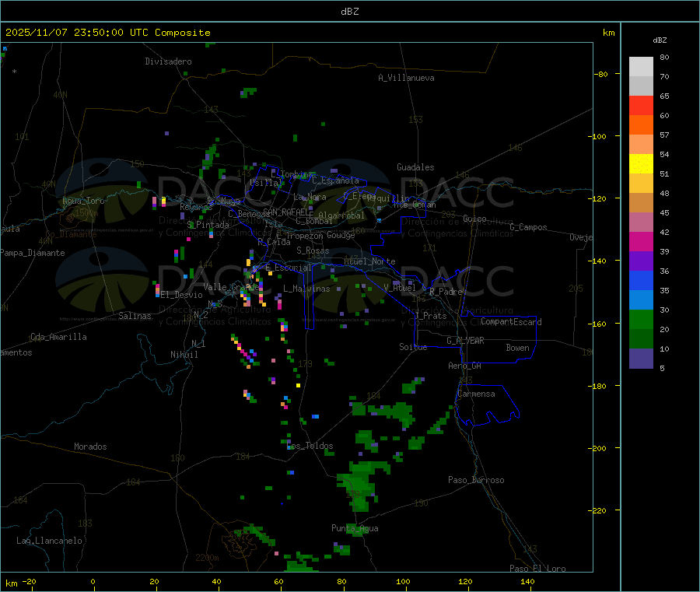Click the 'A_Villanueva' place label
700x592 pixels.
pyautogui.click(x=406, y=78)
